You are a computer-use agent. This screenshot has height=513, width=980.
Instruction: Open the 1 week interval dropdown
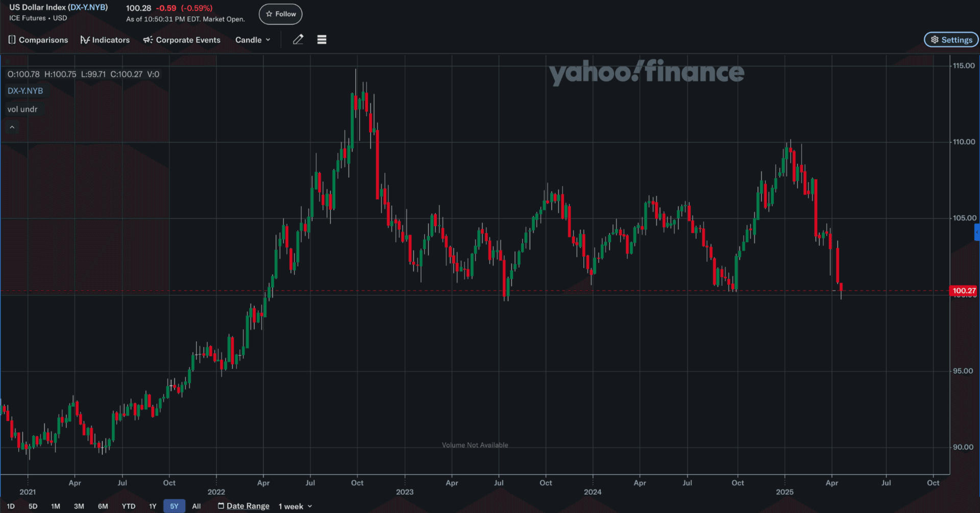point(295,506)
